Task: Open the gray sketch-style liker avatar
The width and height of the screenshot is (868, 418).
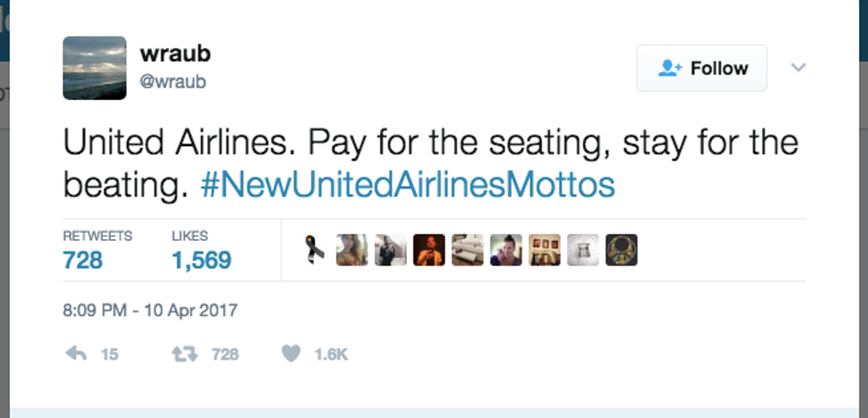Action: point(583,251)
